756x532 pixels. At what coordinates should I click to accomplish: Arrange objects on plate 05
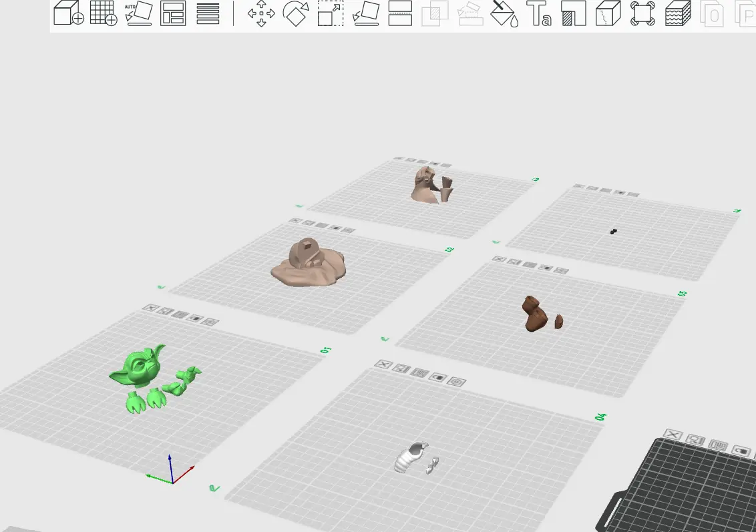pos(530,265)
